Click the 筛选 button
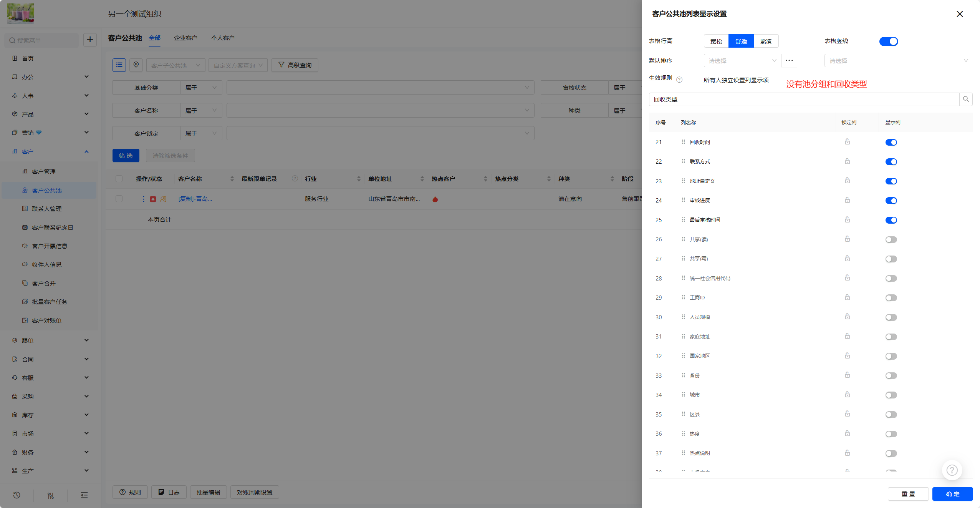Screen dimensions: 980x508 (126, 156)
